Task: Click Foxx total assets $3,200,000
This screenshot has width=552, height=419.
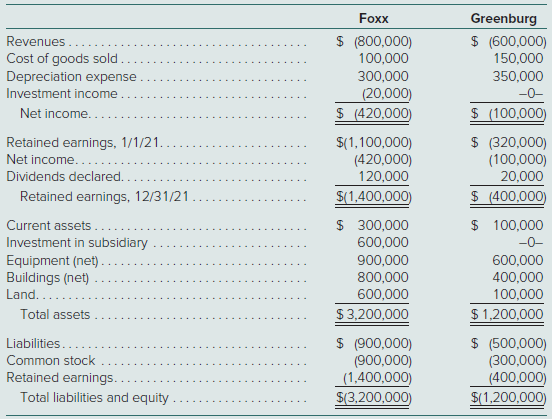Action: click(x=372, y=314)
